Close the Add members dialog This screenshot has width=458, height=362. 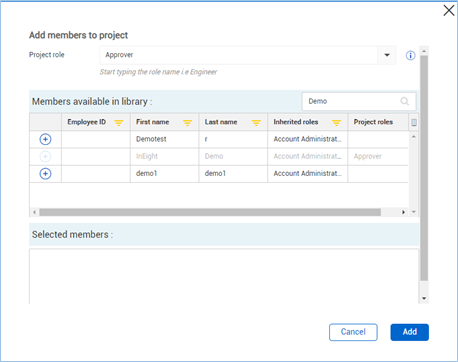[449, 10]
